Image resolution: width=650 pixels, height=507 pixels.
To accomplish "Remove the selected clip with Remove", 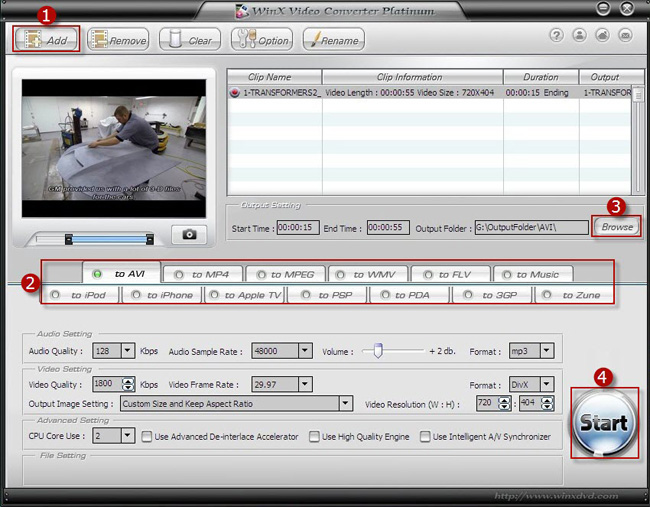I will (x=119, y=40).
